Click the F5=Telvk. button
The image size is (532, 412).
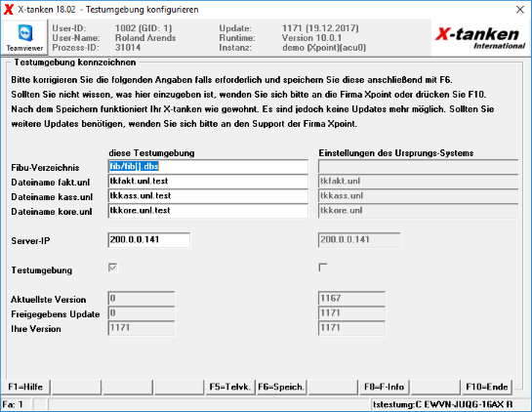[x=229, y=388]
